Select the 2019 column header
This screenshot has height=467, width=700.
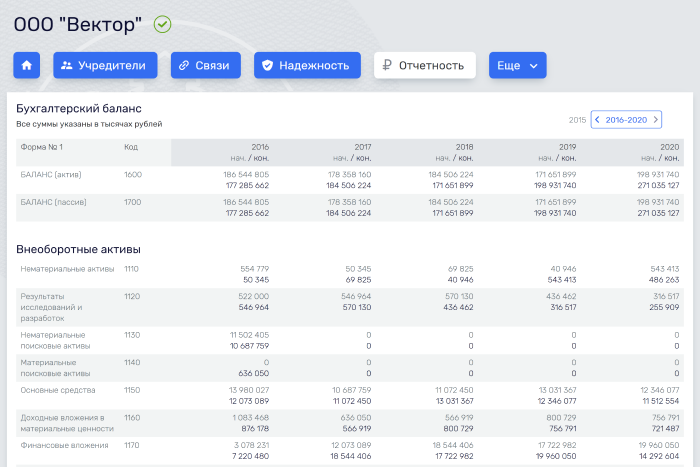(567, 147)
